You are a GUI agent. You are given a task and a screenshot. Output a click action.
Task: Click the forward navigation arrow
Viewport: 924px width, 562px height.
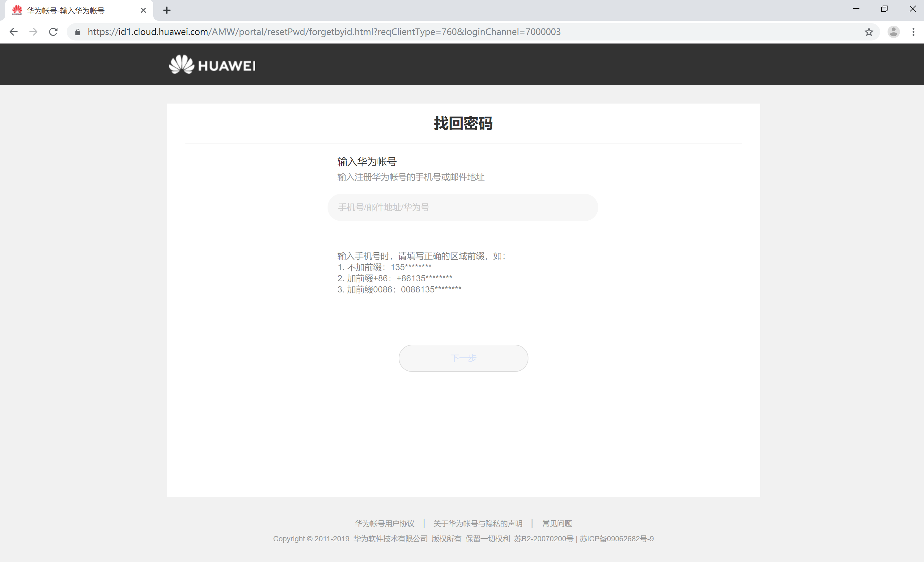click(x=33, y=32)
